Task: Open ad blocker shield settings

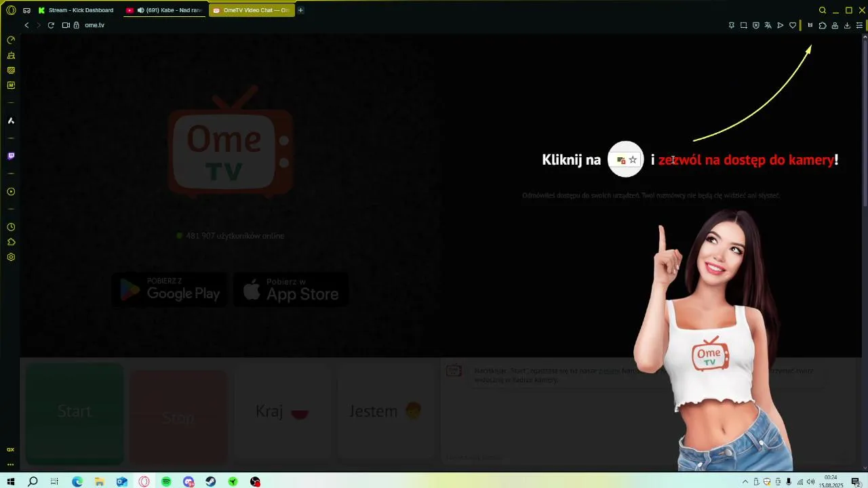Action: click(x=755, y=25)
